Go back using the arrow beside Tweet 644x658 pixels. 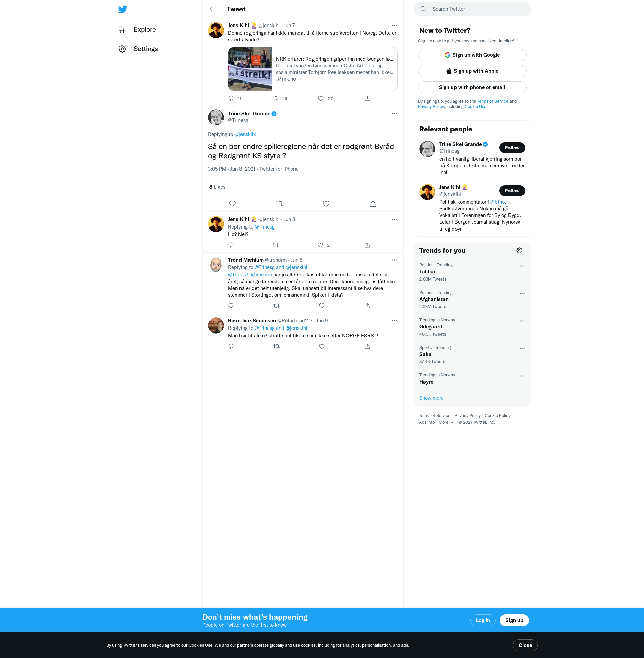click(x=212, y=9)
